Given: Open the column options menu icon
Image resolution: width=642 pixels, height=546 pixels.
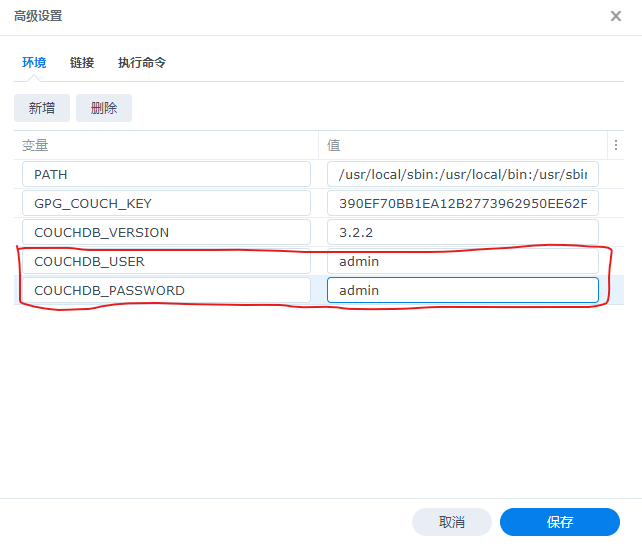Looking at the screenshot, I should coord(616,145).
